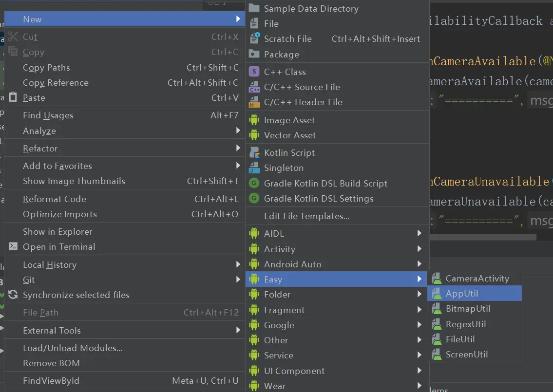Click the Image Asset android icon
The height and width of the screenshot is (392, 553).
click(x=254, y=120)
